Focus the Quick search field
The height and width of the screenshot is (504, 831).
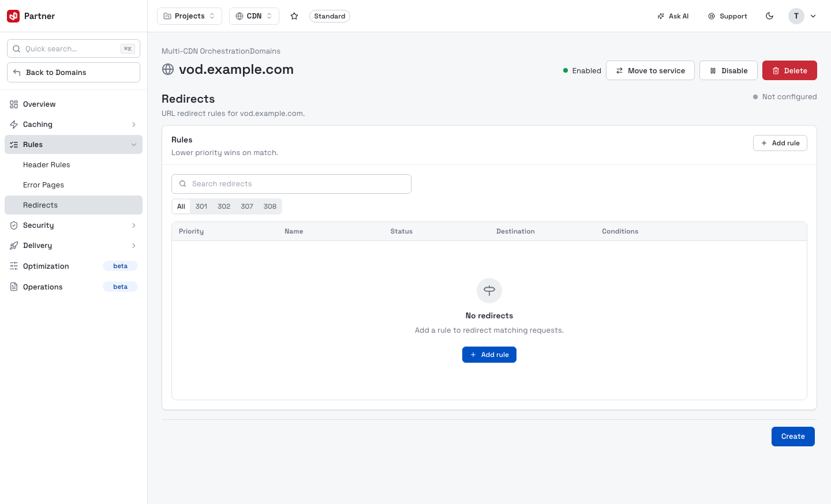(73, 48)
